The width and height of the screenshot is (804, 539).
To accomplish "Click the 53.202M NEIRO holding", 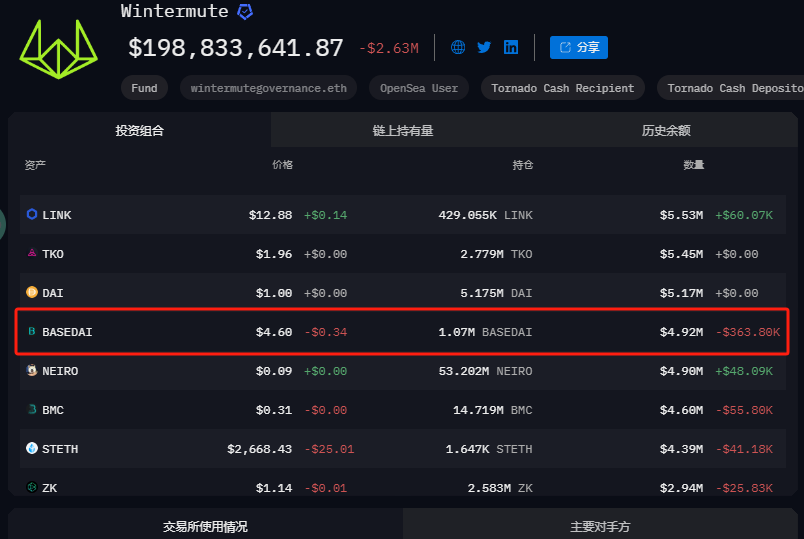I will point(486,371).
